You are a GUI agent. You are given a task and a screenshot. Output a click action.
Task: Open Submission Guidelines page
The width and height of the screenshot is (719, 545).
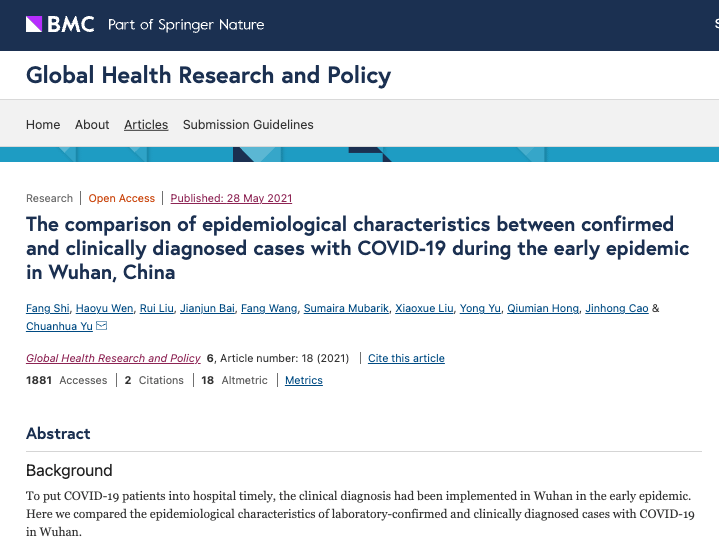(248, 125)
